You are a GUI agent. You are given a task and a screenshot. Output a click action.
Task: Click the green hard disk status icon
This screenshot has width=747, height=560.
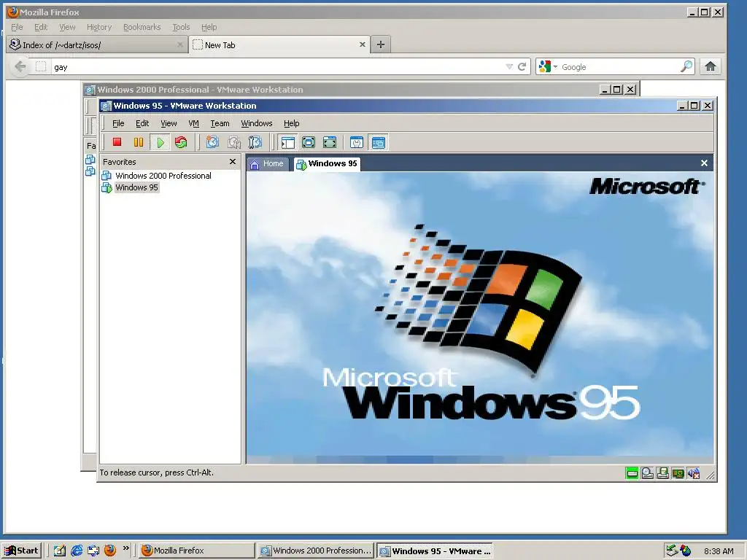632,473
